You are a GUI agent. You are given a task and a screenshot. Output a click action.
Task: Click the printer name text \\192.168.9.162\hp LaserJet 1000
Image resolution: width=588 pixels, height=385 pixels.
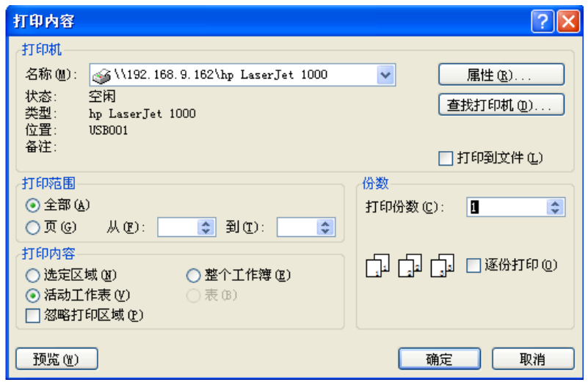pyautogui.click(x=220, y=75)
